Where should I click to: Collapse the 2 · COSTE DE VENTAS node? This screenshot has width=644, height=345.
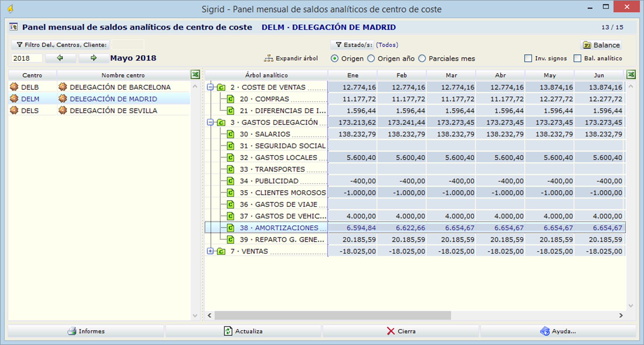[x=210, y=87]
